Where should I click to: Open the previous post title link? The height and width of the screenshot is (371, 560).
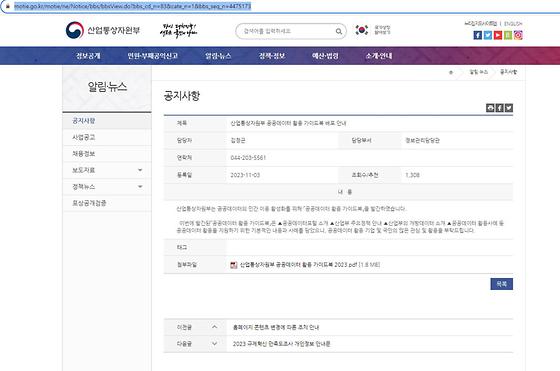276,327
